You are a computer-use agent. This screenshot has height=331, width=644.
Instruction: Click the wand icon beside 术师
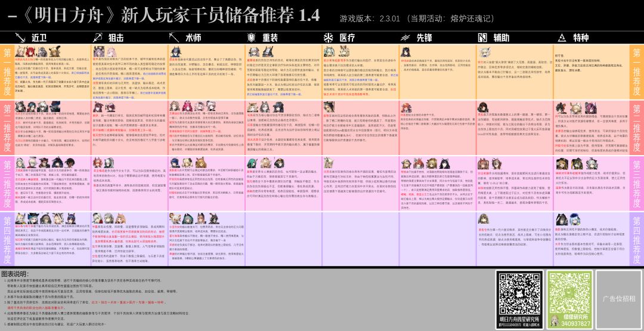click(174, 38)
